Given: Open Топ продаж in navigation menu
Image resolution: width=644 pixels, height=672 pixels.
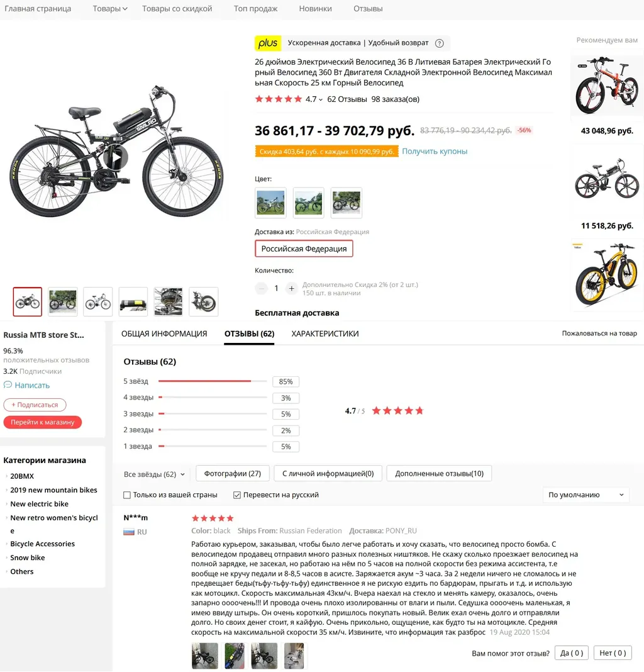Looking at the screenshot, I should 256,9.
